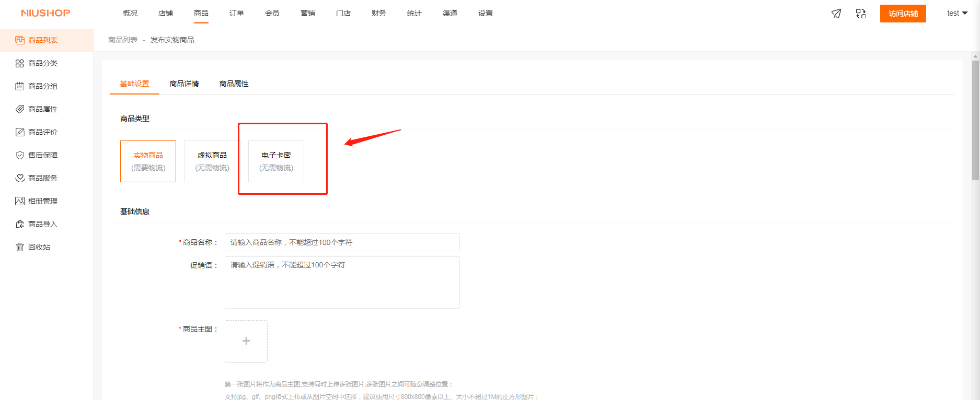Viewport: 980px width, 400px height.
Task: Switch to the 基础设置 tab
Action: click(134, 84)
